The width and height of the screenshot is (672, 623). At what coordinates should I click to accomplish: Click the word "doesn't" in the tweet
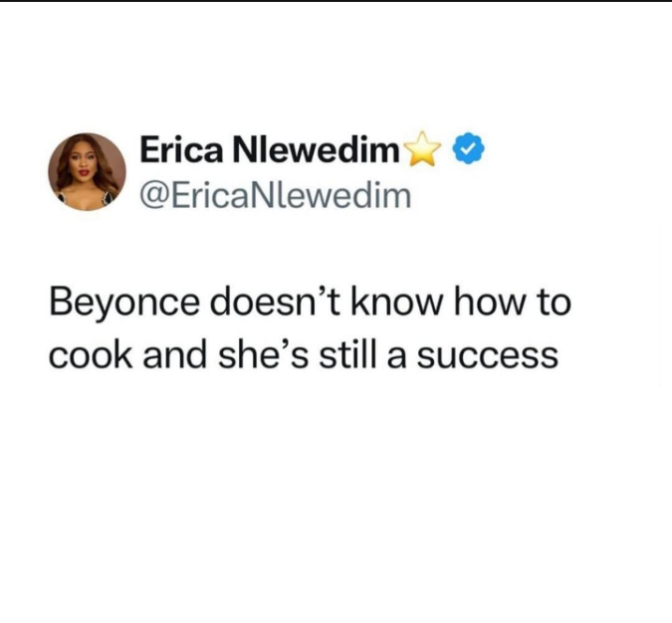pyautogui.click(x=275, y=301)
